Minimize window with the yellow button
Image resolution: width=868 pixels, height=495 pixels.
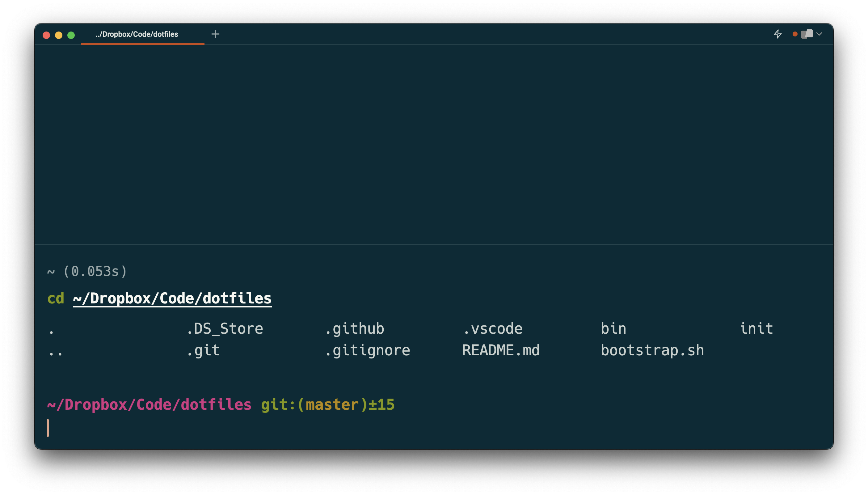(x=59, y=35)
